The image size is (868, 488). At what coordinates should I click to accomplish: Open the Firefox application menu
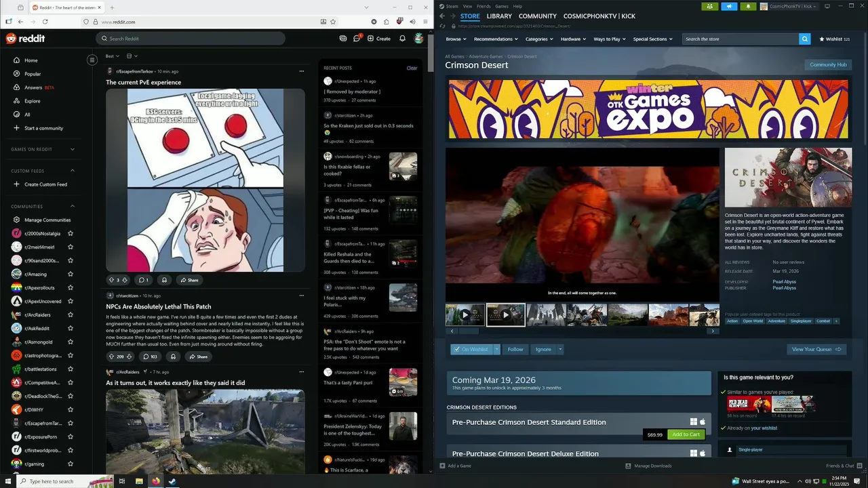pyautogui.click(x=424, y=22)
